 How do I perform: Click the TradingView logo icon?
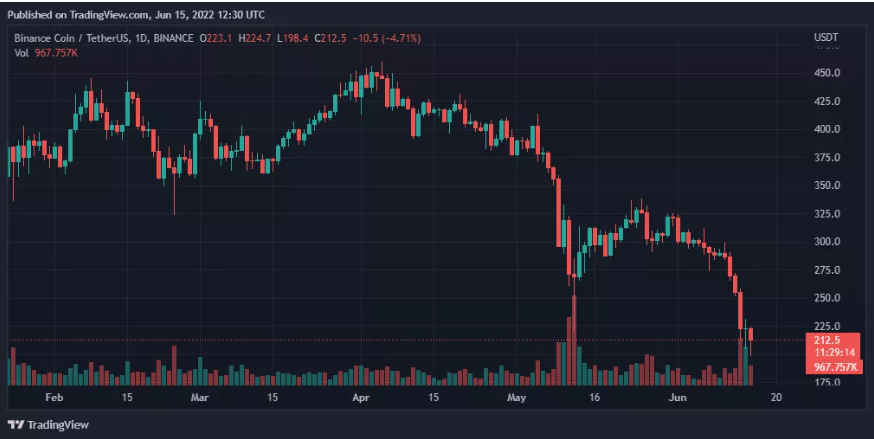point(15,425)
